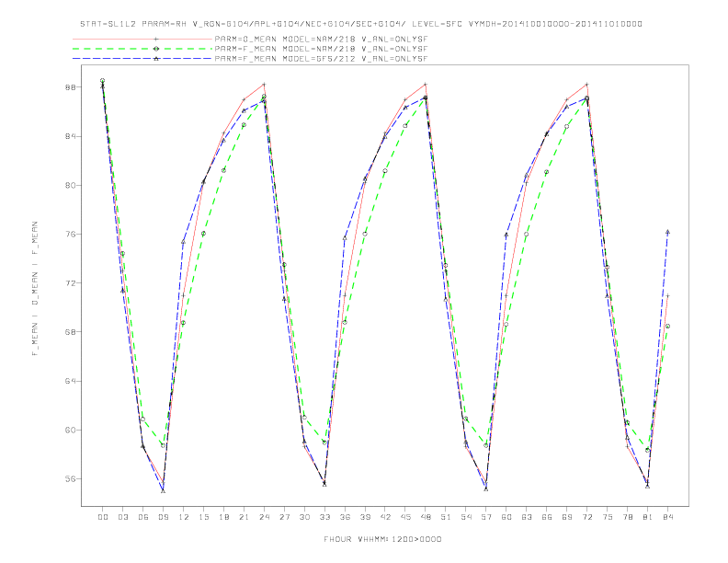Click x-axis forecast hour label 24
The height and width of the screenshot is (563, 728).
264,517
